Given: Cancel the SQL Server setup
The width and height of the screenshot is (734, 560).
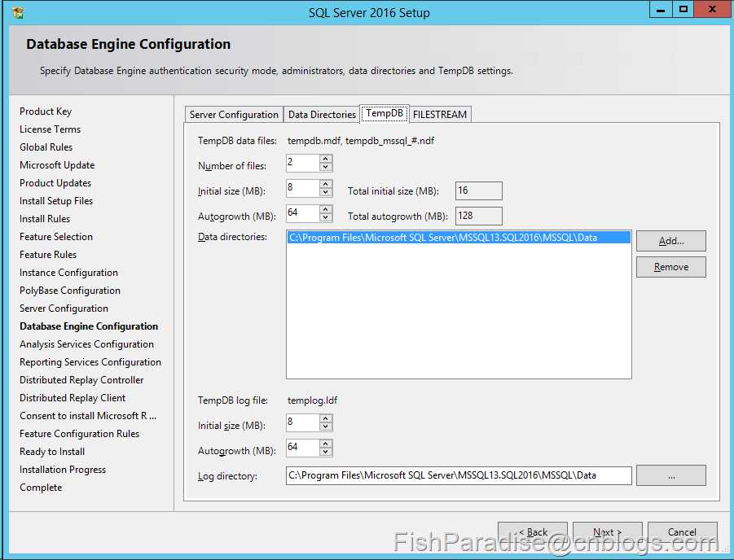Looking at the screenshot, I should (x=682, y=532).
